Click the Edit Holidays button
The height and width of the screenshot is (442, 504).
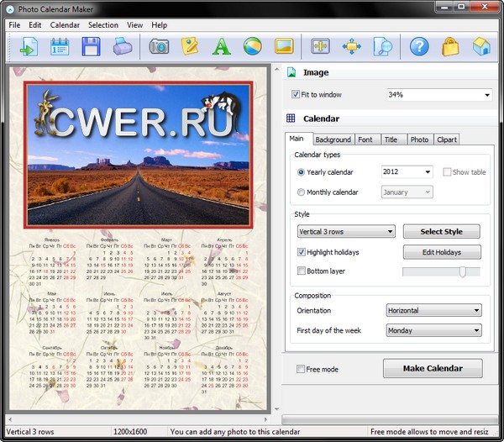click(442, 252)
